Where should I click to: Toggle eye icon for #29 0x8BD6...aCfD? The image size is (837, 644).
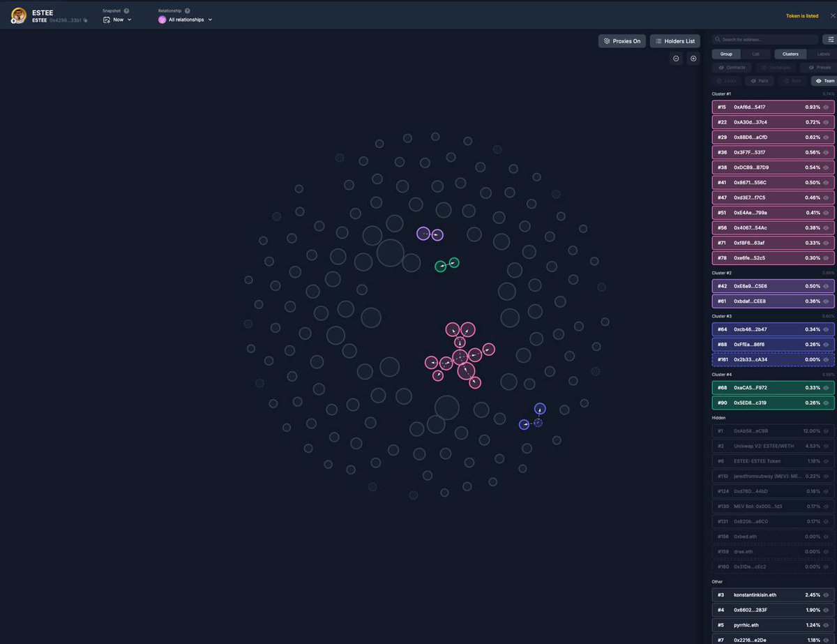coord(826,137)
